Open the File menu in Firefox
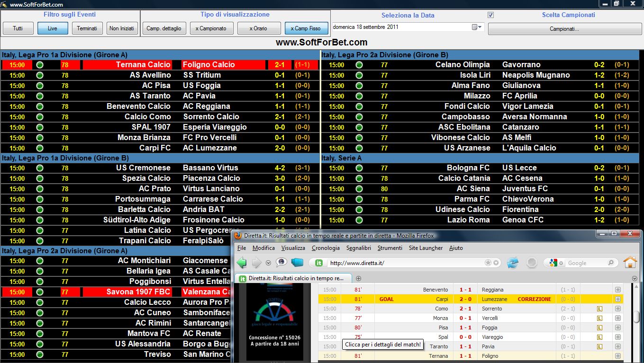This screenshot has height=363, width=644. pyautogui.click(x=242, y=248)
